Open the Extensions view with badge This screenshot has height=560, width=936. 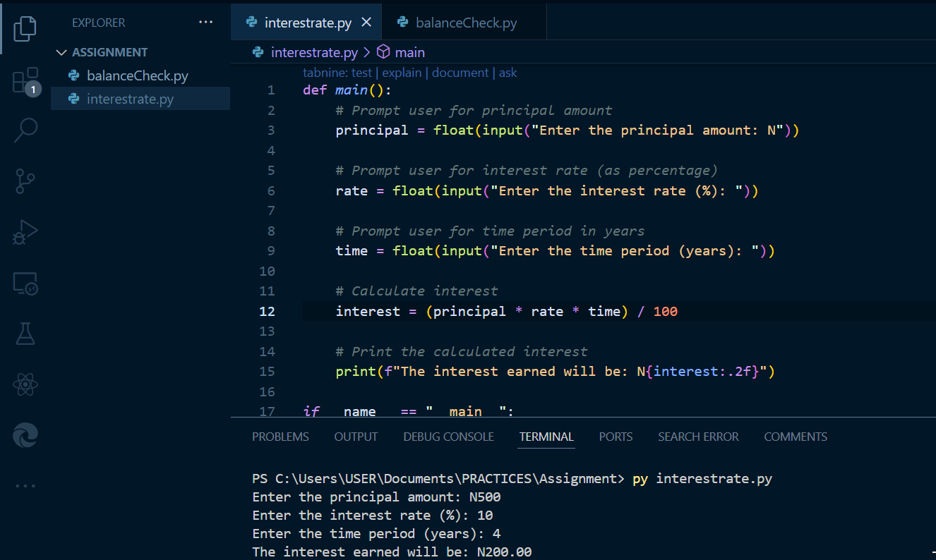[26, 80]
